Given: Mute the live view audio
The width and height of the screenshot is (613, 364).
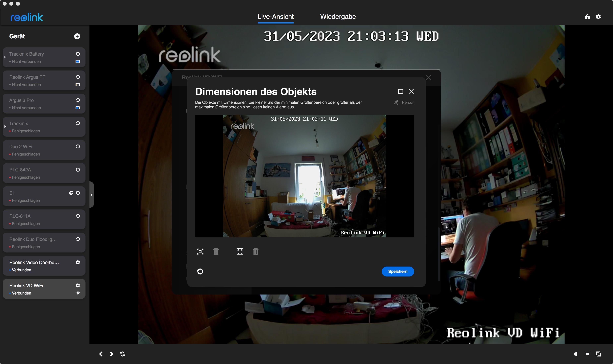Looking at the screenshot, I should [x=575, y=354].
